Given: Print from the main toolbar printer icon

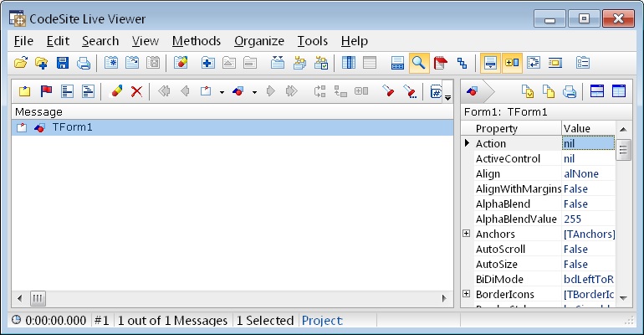Looking at the screenshot, I should click(x=84, y=63).
